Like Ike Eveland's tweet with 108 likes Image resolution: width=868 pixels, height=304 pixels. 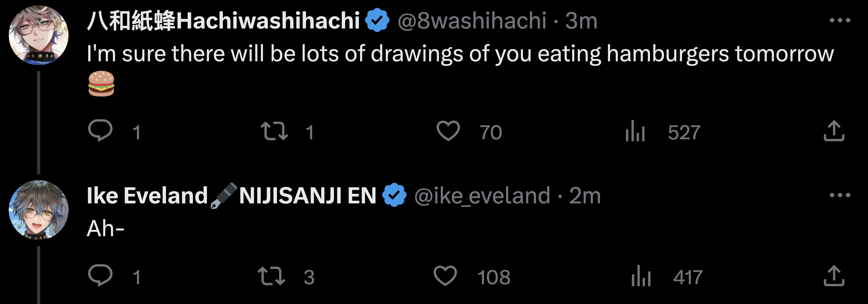click(445, 276)
